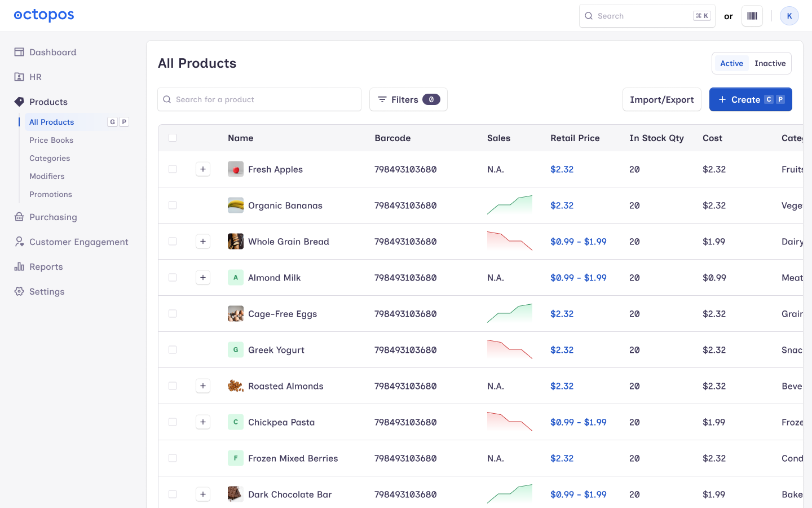Screen dimensions: 812x508
Task: Expand the Roasted Almonds row
Action: [x=203, y=386]
